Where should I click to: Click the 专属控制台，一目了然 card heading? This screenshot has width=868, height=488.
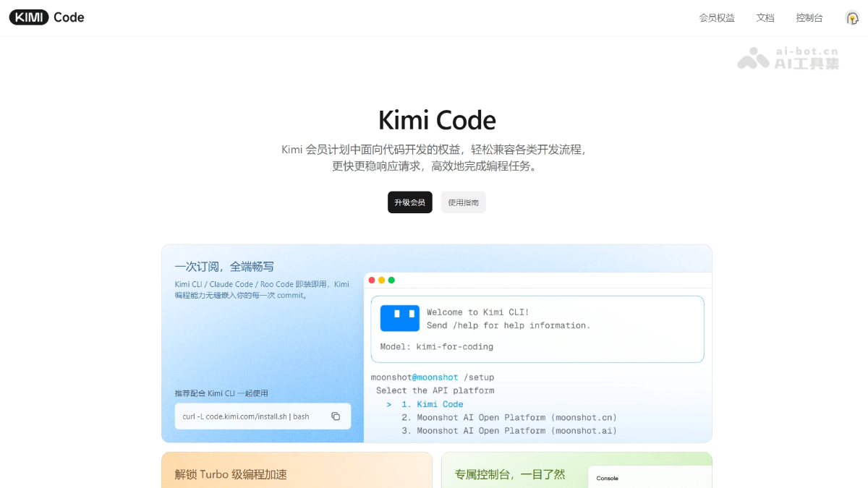(x=510, y=474)
